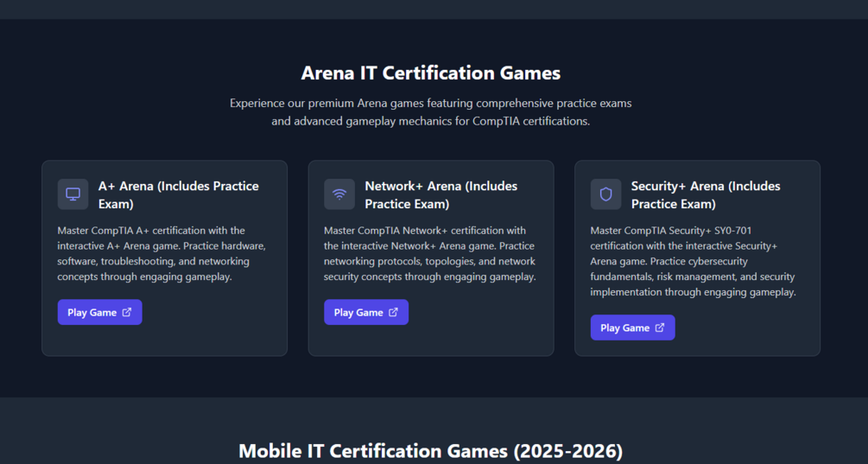
Task: Launch the A+ Arena game via Play Game
Action: pyautogui.click(x=92, y=313)
